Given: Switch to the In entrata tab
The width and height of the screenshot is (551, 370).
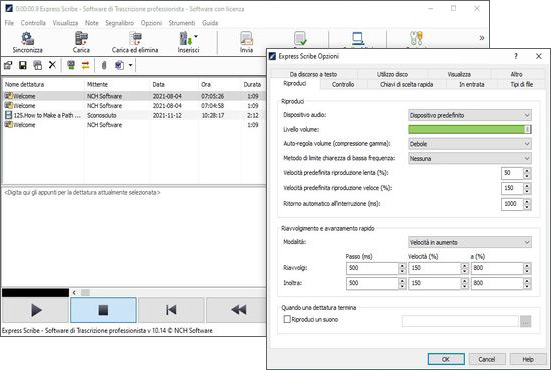Looking at the screenshot, I should pyautogui.click(x=472, y=84).
